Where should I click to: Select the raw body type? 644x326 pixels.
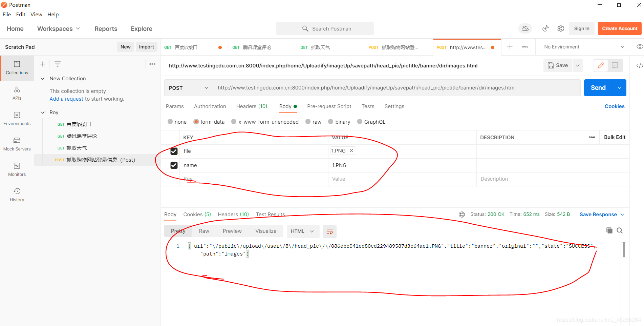(x=308, y=122)
